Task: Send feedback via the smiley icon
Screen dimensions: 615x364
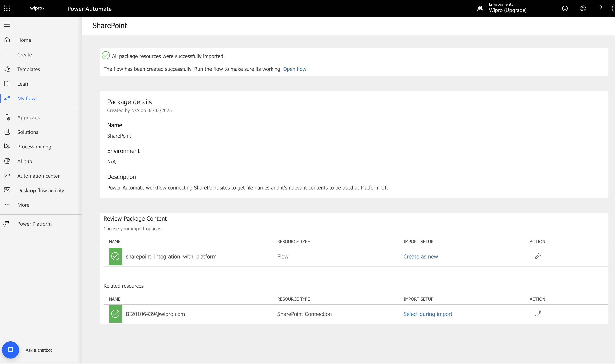Action: (x=565, y=9)
